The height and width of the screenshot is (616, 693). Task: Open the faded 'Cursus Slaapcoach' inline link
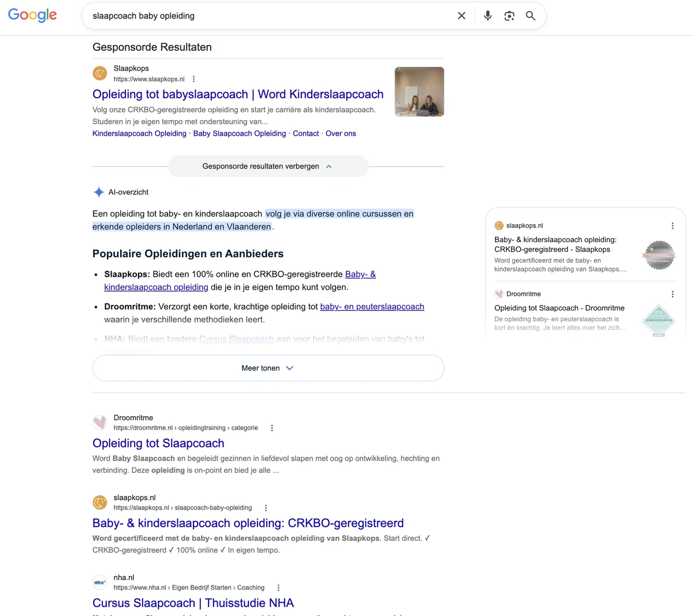236,339
